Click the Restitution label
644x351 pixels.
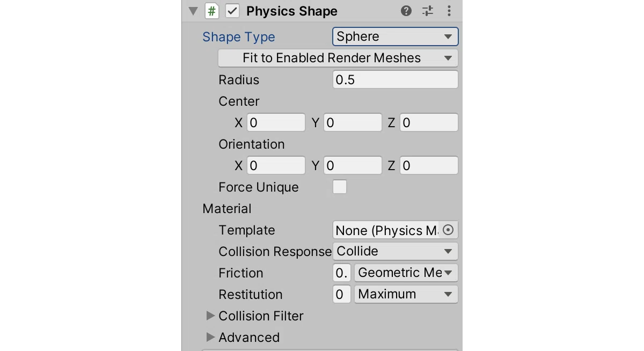coord(251,295)
